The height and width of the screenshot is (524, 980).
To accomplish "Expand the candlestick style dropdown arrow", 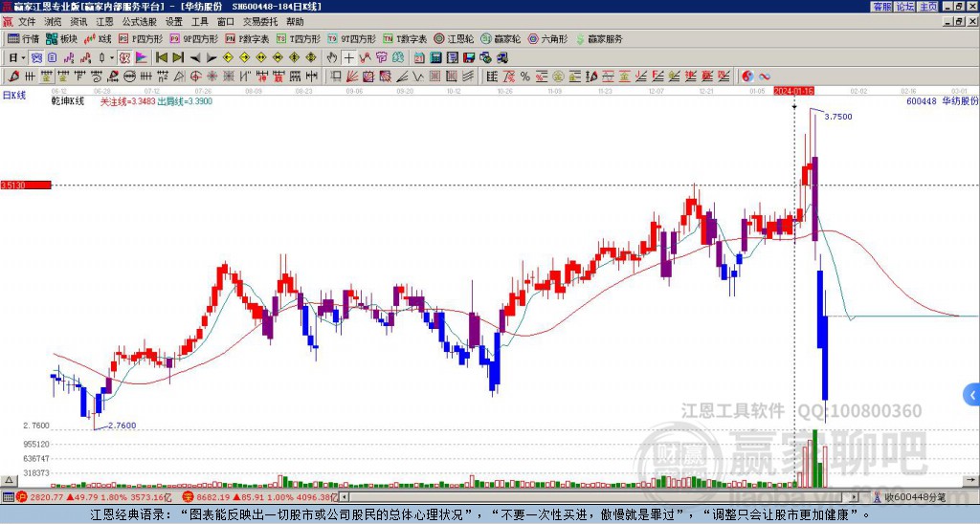I will tap(112, 57).
